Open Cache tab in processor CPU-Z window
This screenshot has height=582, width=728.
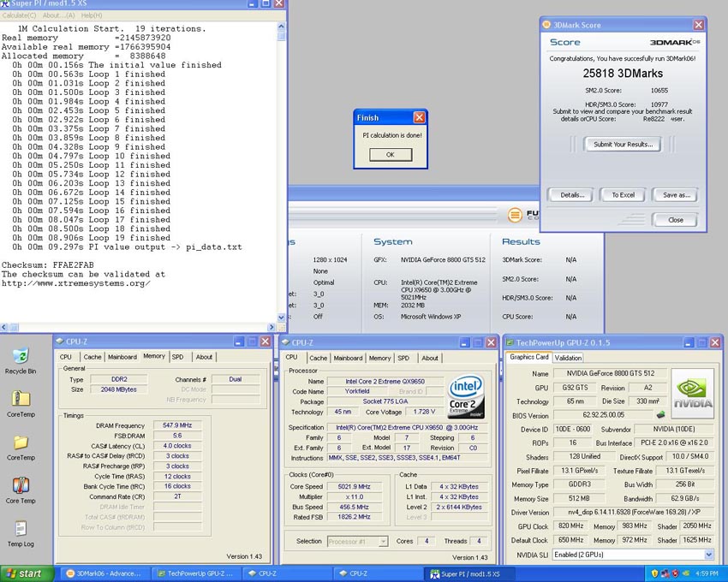click(318, 358)
